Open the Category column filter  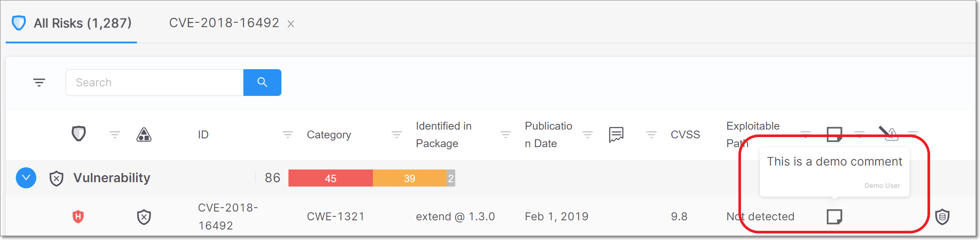(x=397, y=134)
